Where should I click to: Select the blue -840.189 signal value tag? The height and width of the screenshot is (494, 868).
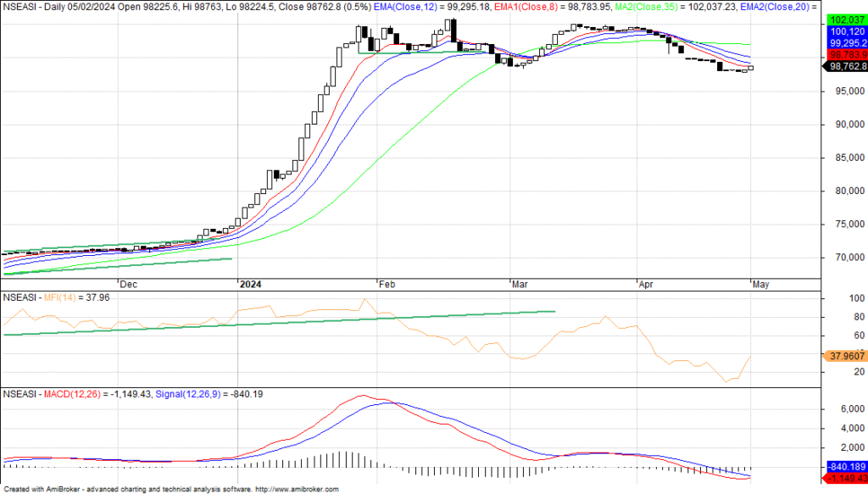coord(845,466)
